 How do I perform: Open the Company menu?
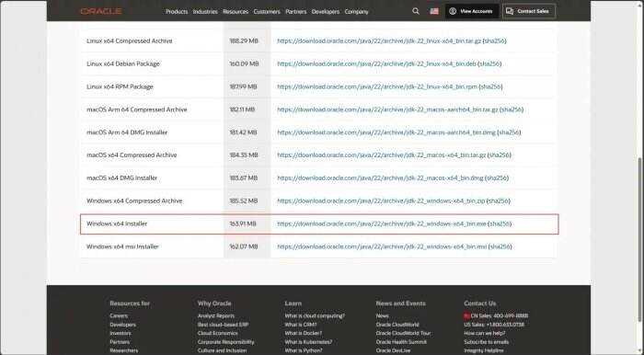tap(357, 11)
